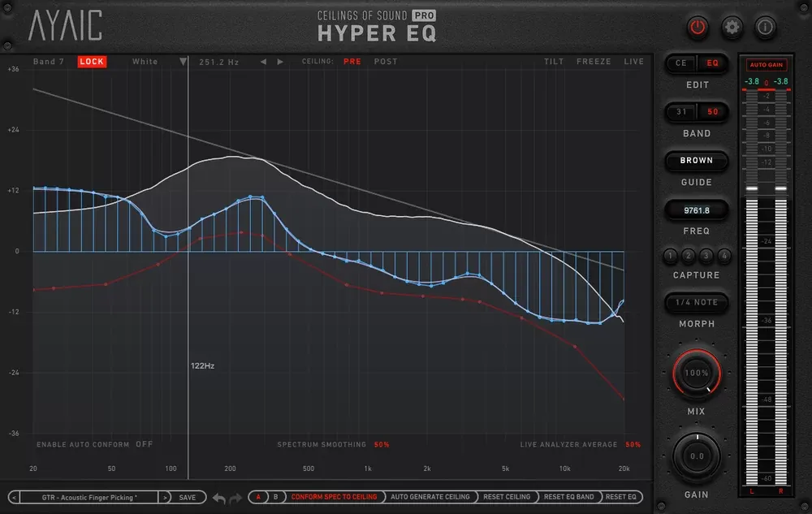Click the White noise type label
The height and width of the screenshot is (514, 812).
(145, 62)
